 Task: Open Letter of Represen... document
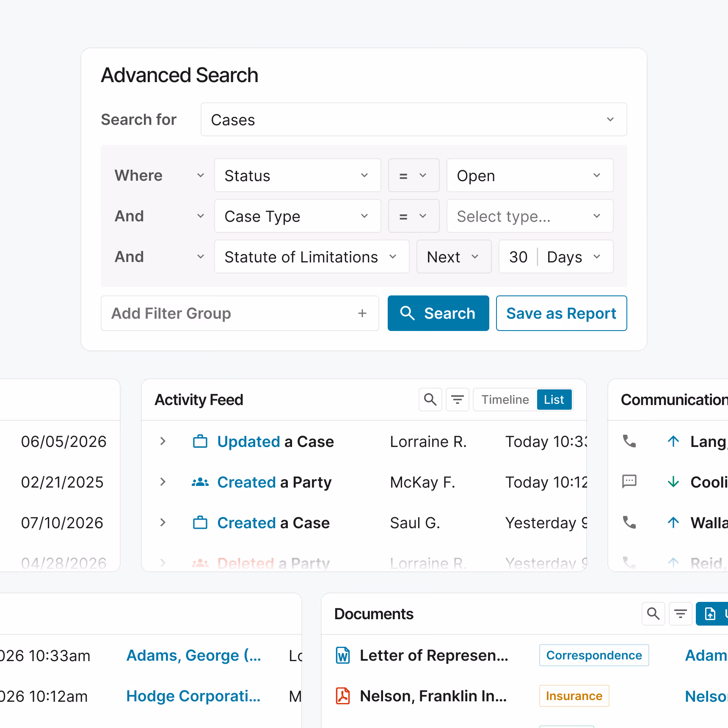(434, 655)
